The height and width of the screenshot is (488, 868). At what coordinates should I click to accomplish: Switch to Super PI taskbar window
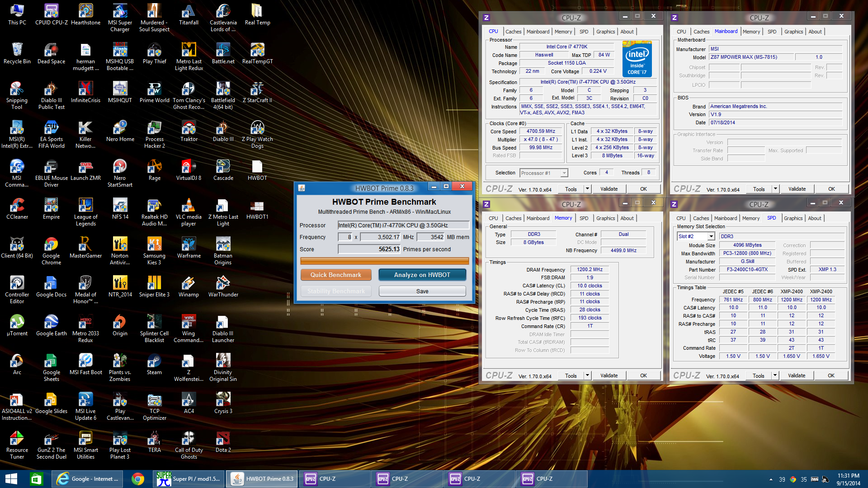click(x=189, y=479)
